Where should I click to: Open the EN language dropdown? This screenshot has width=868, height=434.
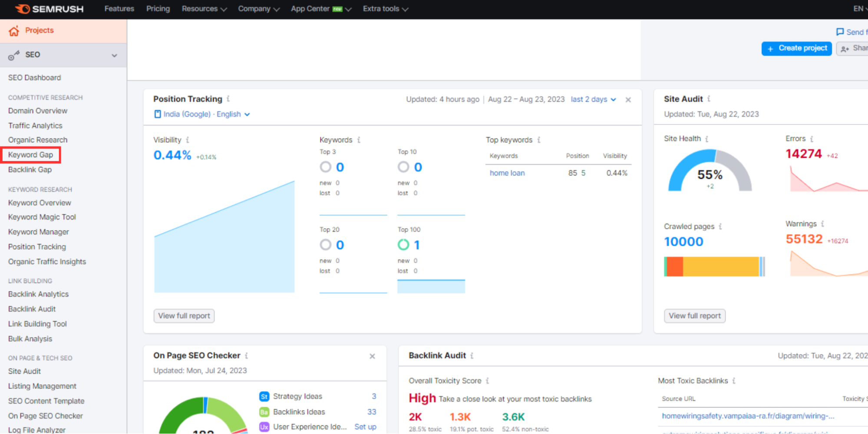pos(859,8)
